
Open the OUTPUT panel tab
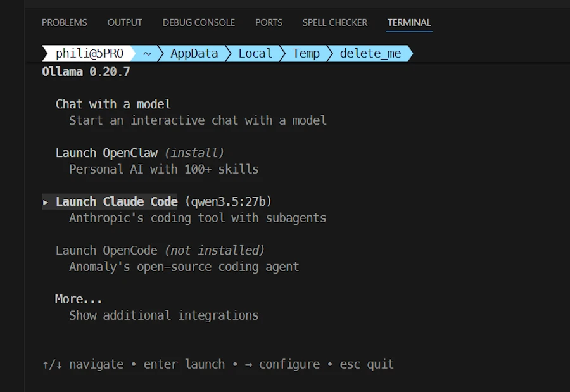(x=125, y=23)
